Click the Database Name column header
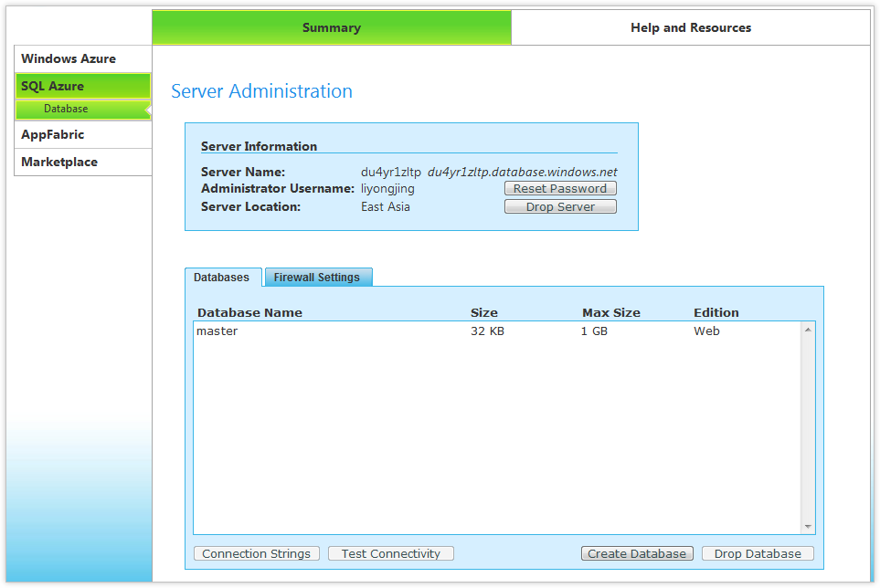 pyautogui.click(x=249, y=312)
